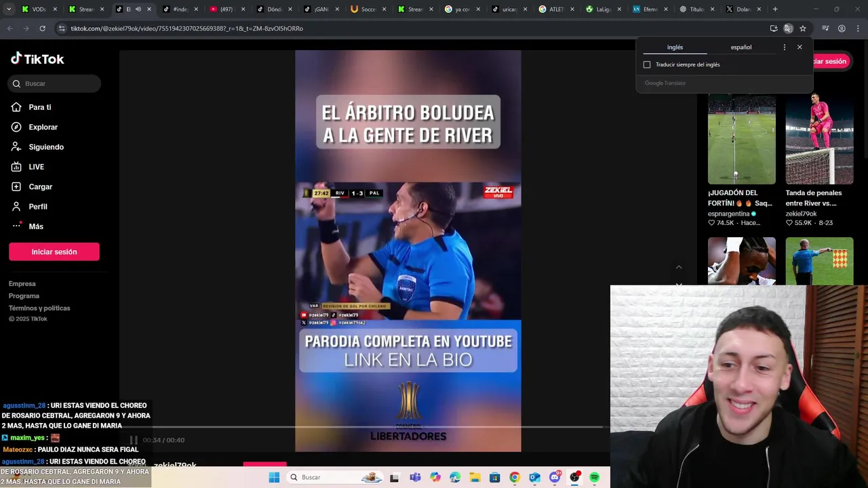Reload the TikTok page
Image resolution: width=868 pixels, height=488 pixels.
pos(42,28)
